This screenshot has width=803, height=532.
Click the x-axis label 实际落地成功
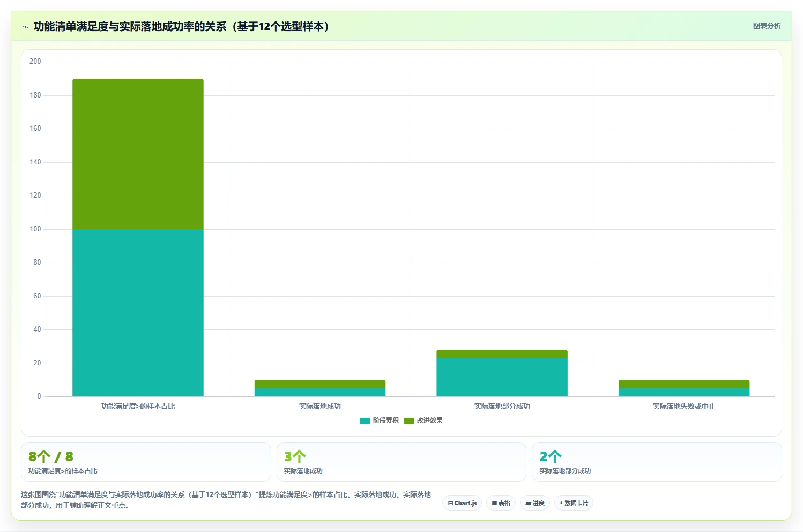click(320, 407)
